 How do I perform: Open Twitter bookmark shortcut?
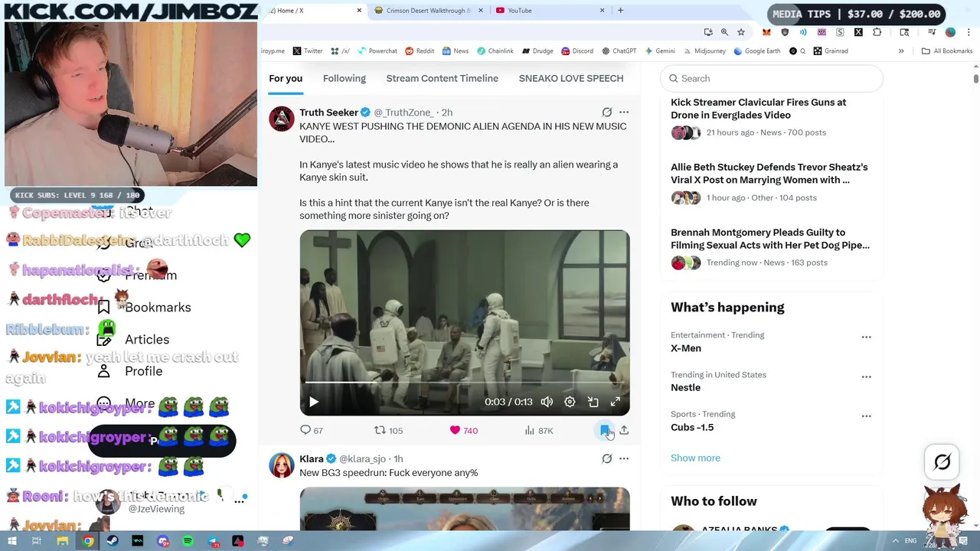coord(307,51)
